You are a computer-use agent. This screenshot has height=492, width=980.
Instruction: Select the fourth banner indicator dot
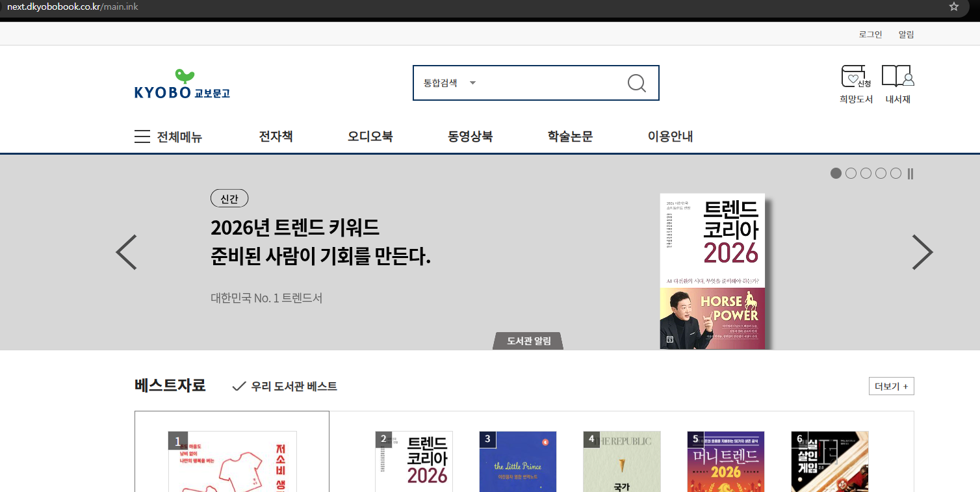point(881,174)
